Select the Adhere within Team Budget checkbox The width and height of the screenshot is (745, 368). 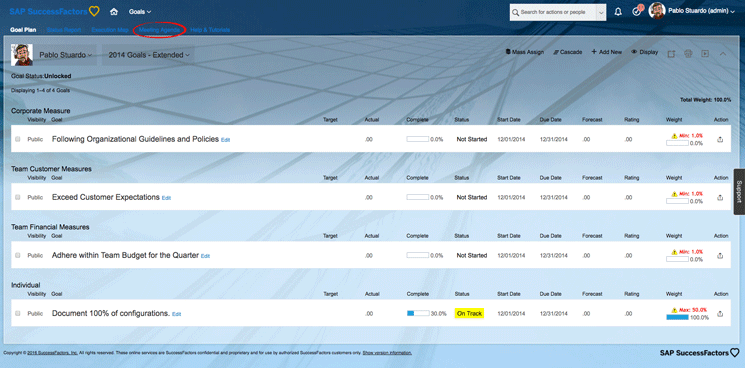(18, 255)
